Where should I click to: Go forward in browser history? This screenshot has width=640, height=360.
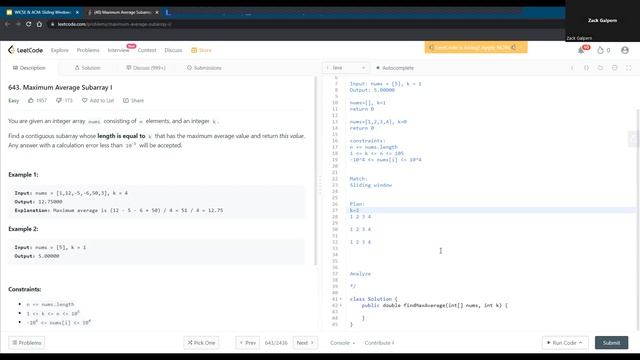point(18,24)
